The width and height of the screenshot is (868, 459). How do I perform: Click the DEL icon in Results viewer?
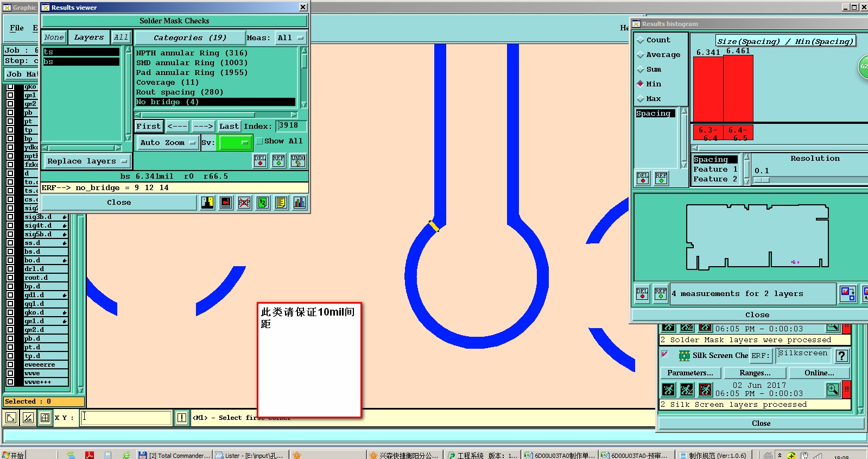[260, 161]
